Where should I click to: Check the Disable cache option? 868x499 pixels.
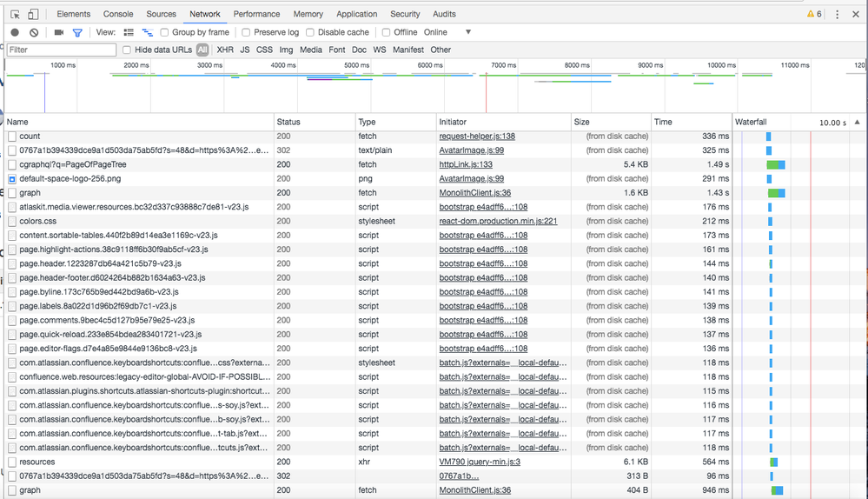[310, 32]
